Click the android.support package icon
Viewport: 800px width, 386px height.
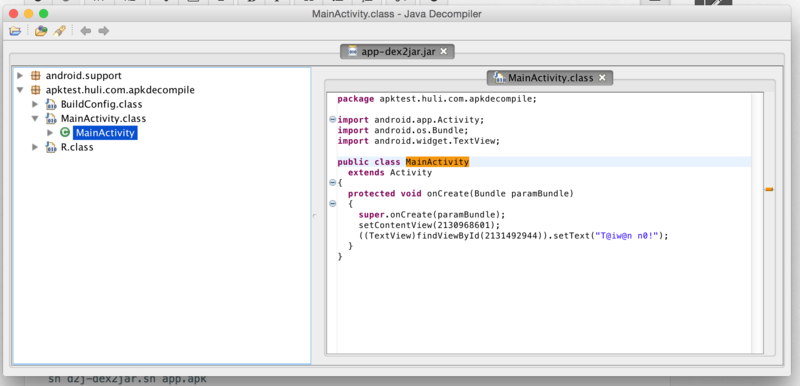coord(36,76)
